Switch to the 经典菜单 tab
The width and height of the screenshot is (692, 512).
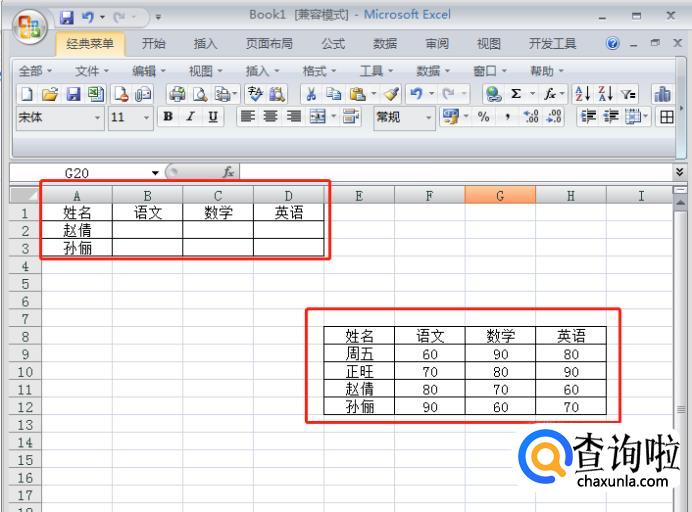(x=90, y=43)
